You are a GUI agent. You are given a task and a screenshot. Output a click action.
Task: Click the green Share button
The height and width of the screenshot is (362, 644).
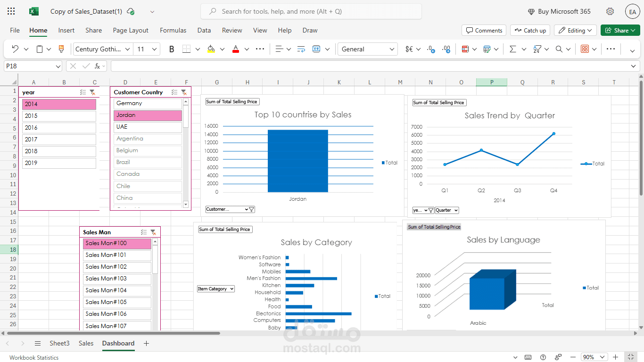[x=620, y=30]
